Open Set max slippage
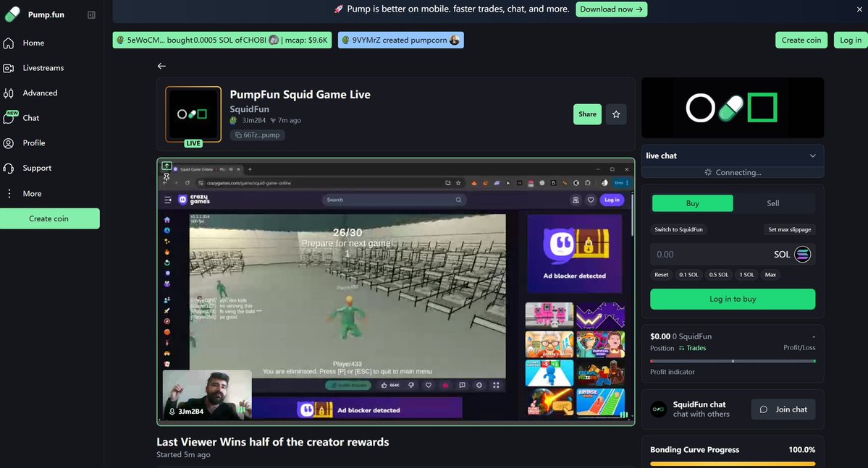Viewport: 868px width, 468px height. point(789,229)
